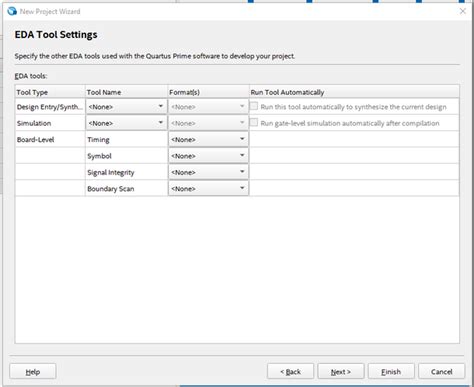Expand the Timing format dropdown
This screenshot has width=474, height=387.
pos(208,139)
